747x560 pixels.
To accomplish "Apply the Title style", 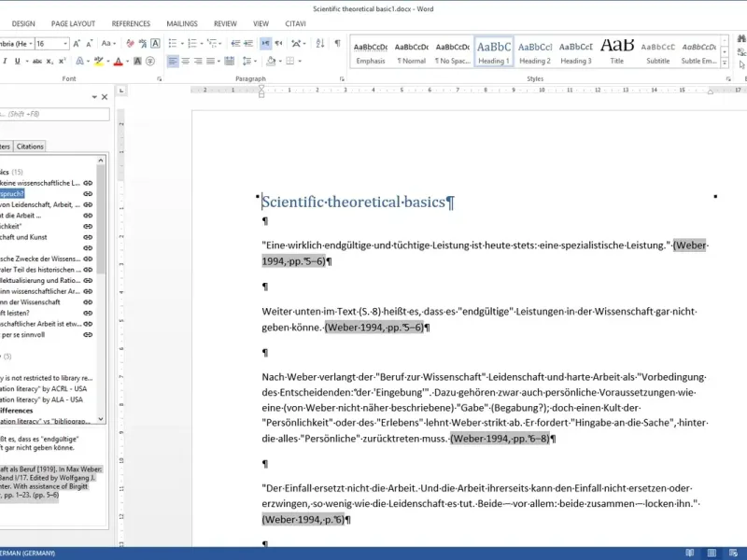I will pos(617,52).
